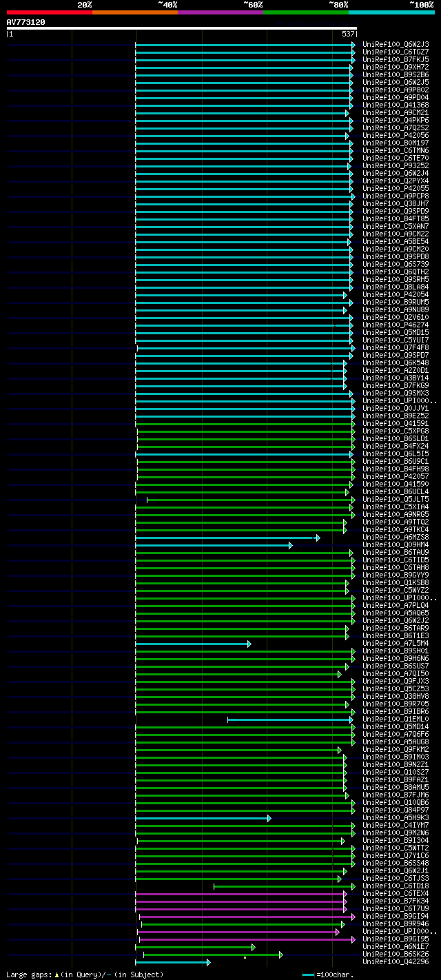Click the red 20% identity legend bar
This screenshot has height=980, width=441.
(x=49, y=12)
